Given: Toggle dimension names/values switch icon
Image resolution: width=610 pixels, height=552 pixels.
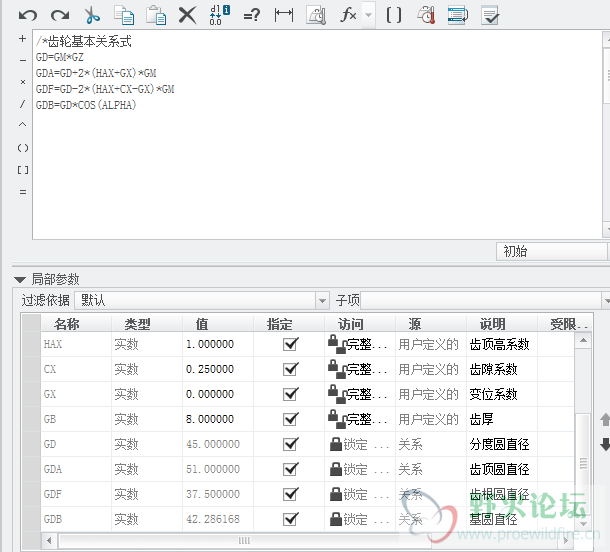Looking at the screenshot, I should click(219, 15).
